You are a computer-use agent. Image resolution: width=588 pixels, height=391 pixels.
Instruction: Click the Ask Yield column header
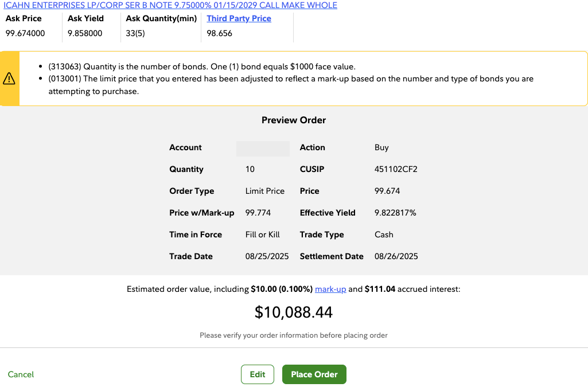85,18
